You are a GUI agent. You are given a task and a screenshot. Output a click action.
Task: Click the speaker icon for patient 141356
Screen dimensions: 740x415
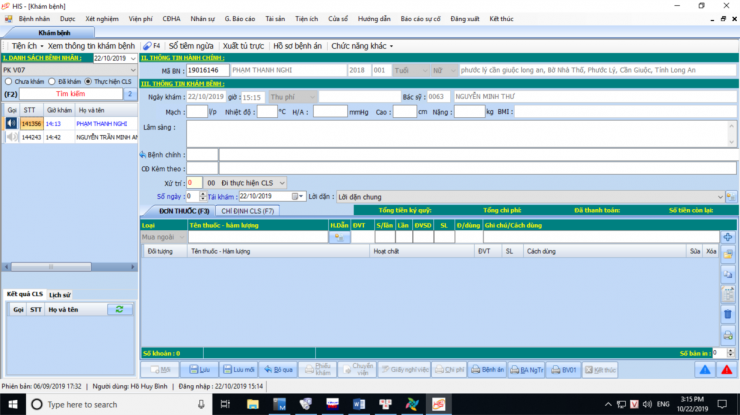(11, 124)
